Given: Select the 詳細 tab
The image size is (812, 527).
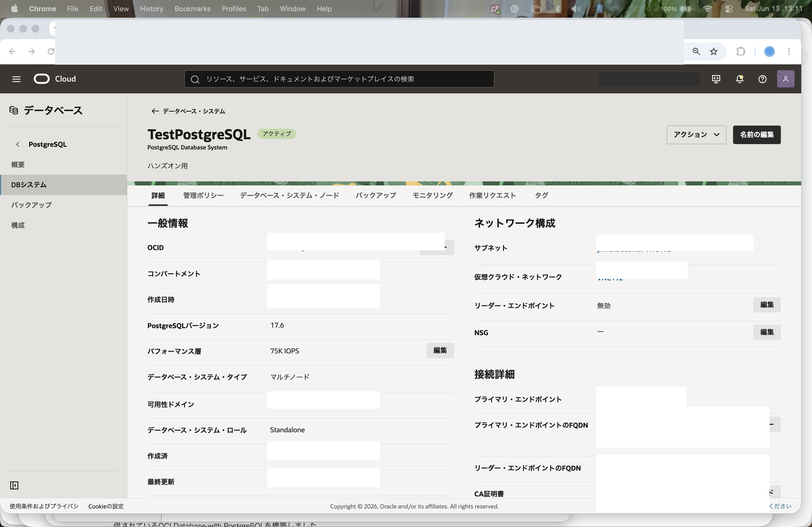Looking at the screenshot, I should (x=158, y=196).
